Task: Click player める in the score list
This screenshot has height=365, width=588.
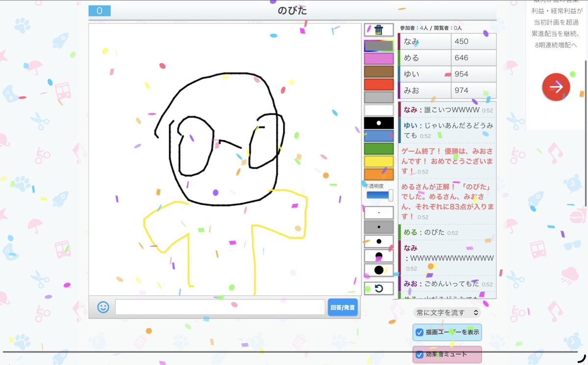Action: pos(425,58)
